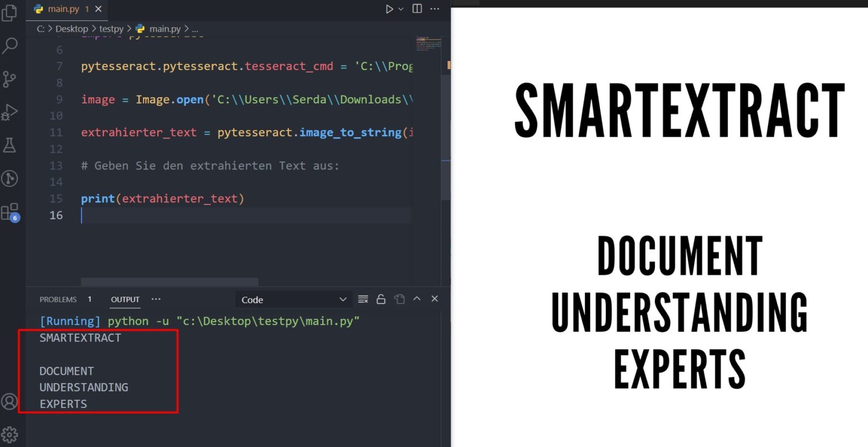Open the Explorer view
868x447 pixels.
(x=9, y=13)
